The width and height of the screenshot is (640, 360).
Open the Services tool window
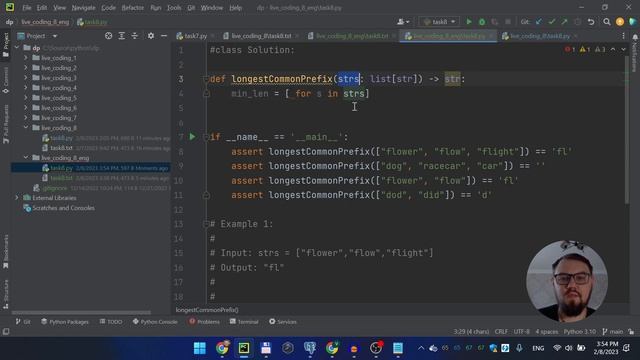point(283,322)
